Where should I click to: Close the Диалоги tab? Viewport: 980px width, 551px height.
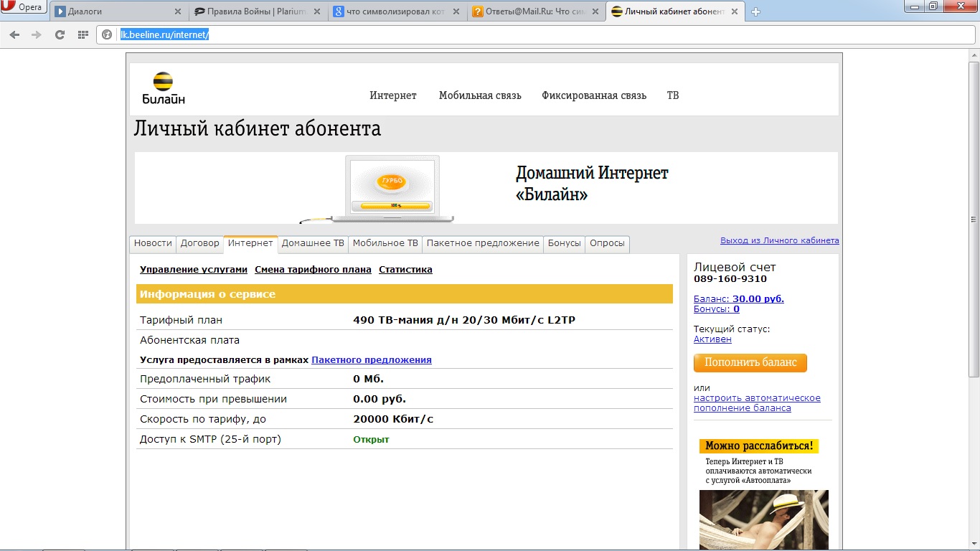(178, 11)
